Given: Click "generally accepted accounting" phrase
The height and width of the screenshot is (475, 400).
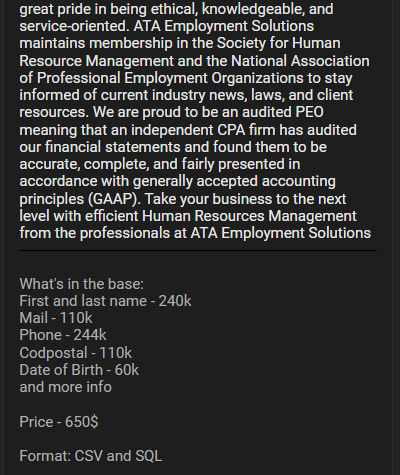Looking at the screenshot, I should pyautogui.click(x=234, y=182).
